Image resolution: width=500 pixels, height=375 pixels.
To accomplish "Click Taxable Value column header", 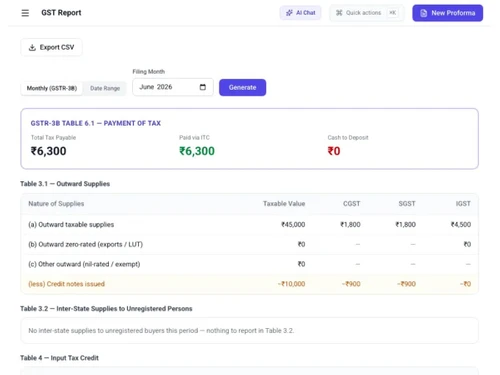I will 284,204.
